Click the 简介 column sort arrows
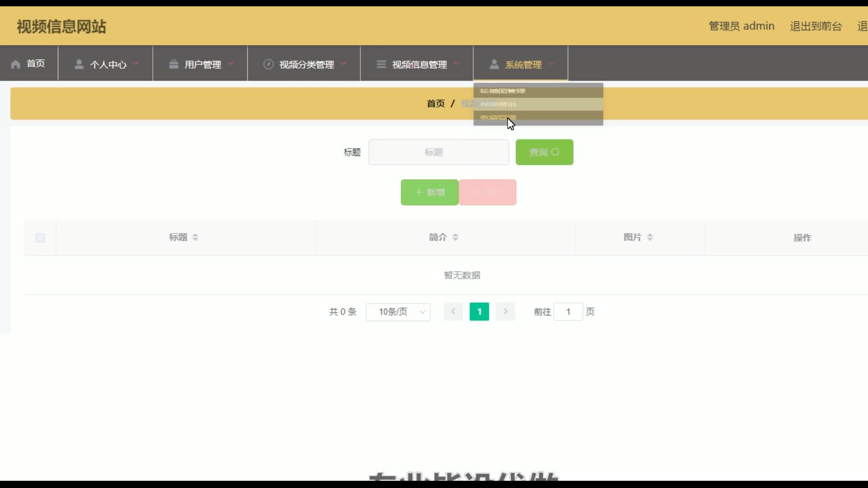The width and height of the screenshot is (868, 488). 455,237
